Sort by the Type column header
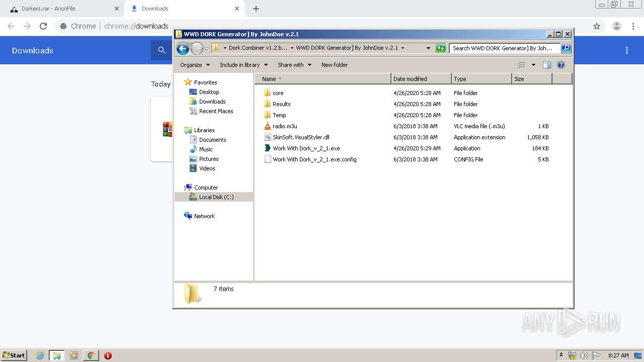This screenshot has width=644, height=362. coord(481,79)
